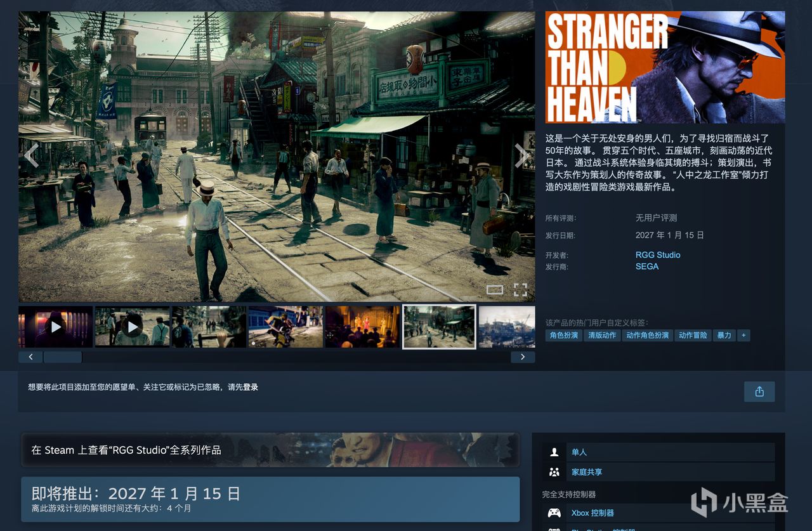Click the 无用户评测 review text

tap(656, 218)
